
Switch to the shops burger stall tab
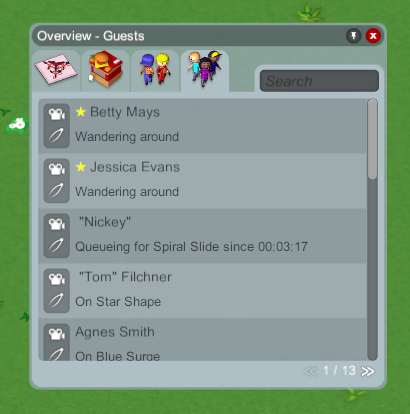pyautogui.click(x=105, y=70)
